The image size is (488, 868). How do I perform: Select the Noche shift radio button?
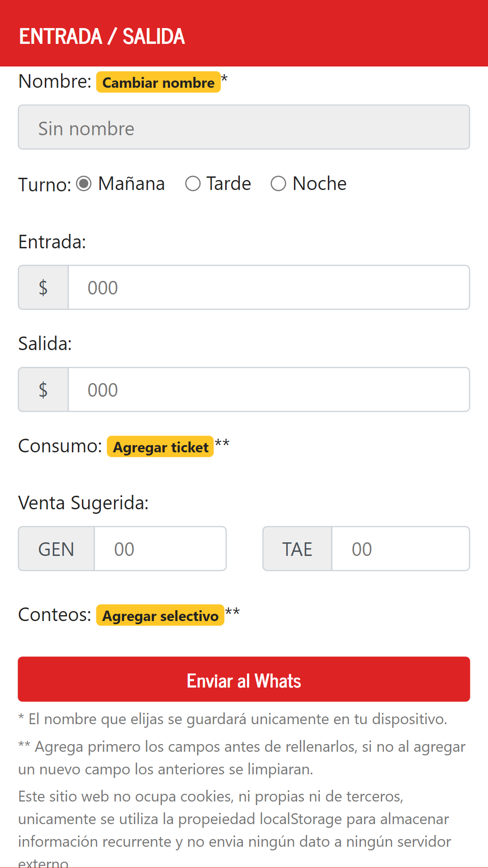[x=278, y=184]
